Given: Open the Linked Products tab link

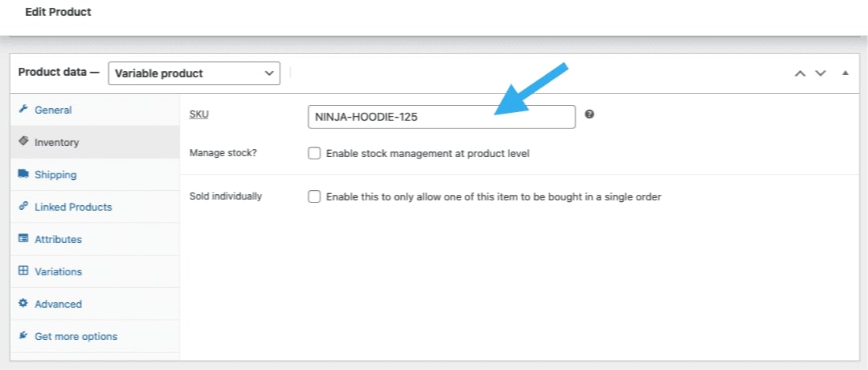Looking at the screenshot, I should (x=73, y=207).
